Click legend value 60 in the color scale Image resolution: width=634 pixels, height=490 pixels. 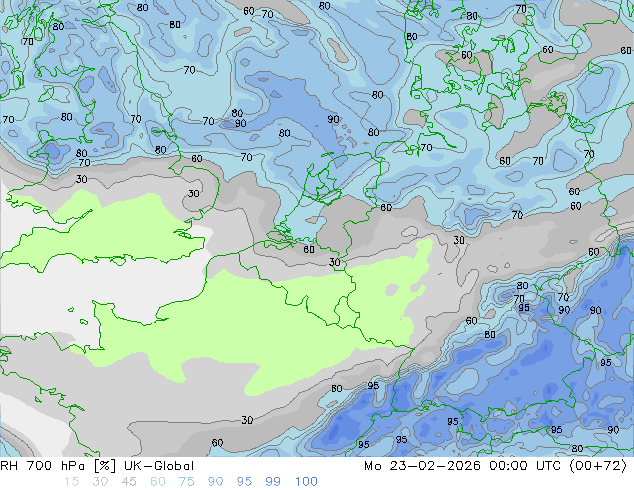(x=158, y=482)
